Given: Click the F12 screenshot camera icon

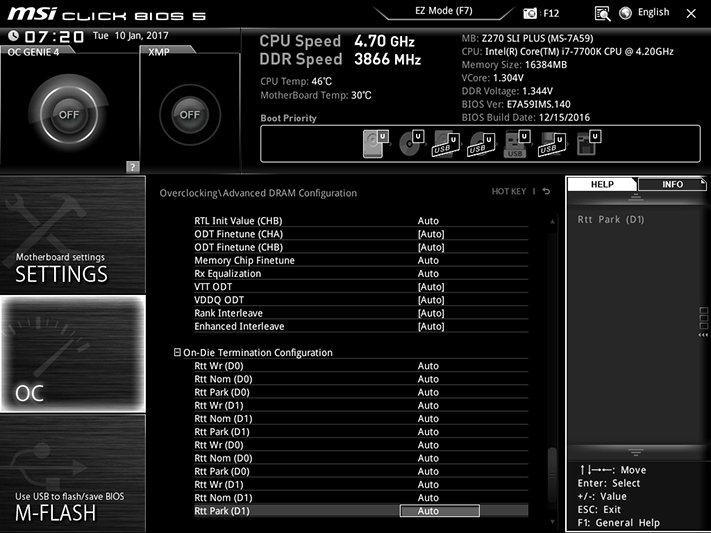Looking at the screenshot, I should (529, 13).
